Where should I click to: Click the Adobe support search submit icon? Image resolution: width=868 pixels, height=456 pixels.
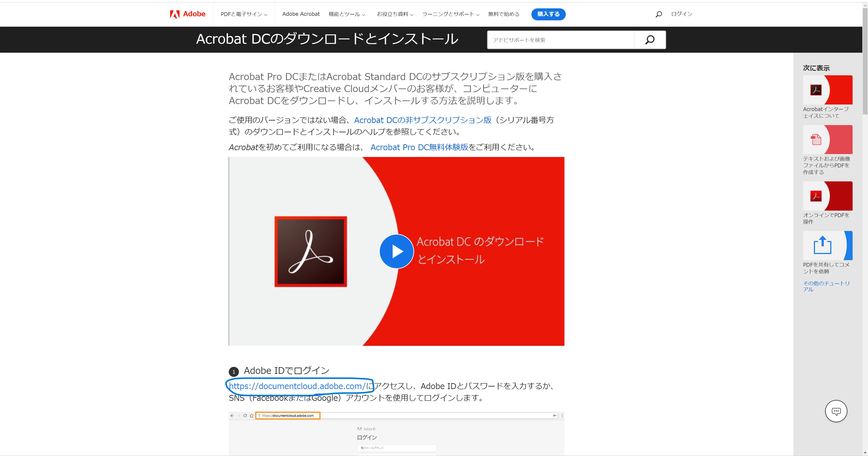[650, 40]
